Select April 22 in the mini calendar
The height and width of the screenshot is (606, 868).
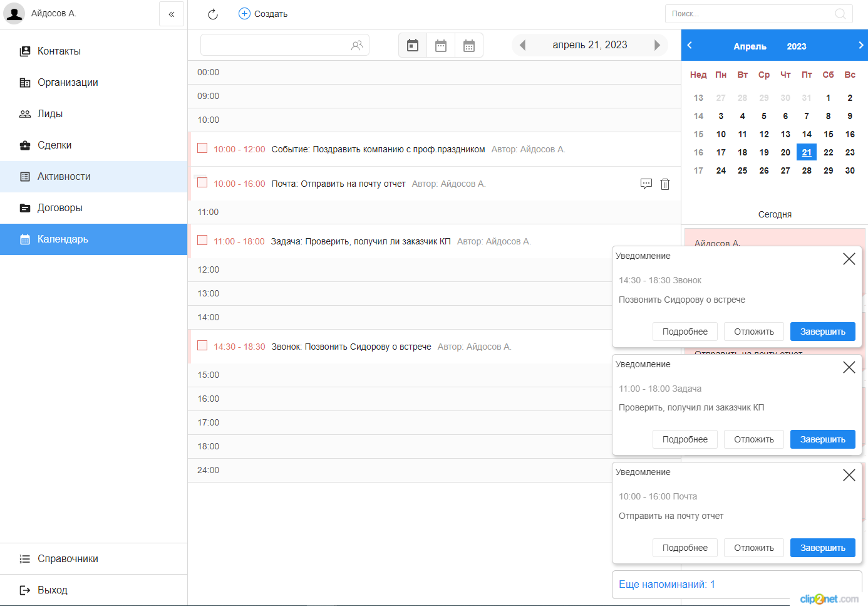pyautogui.click(x=828, y=152)
